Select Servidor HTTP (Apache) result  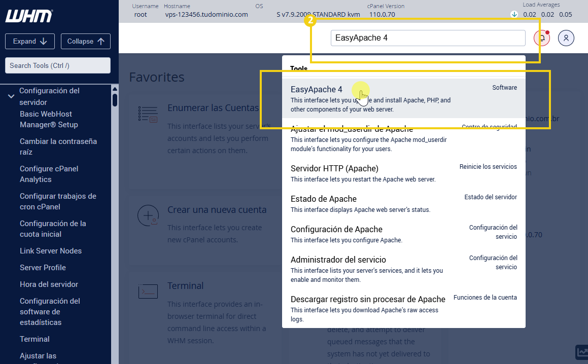pos(403,173)
